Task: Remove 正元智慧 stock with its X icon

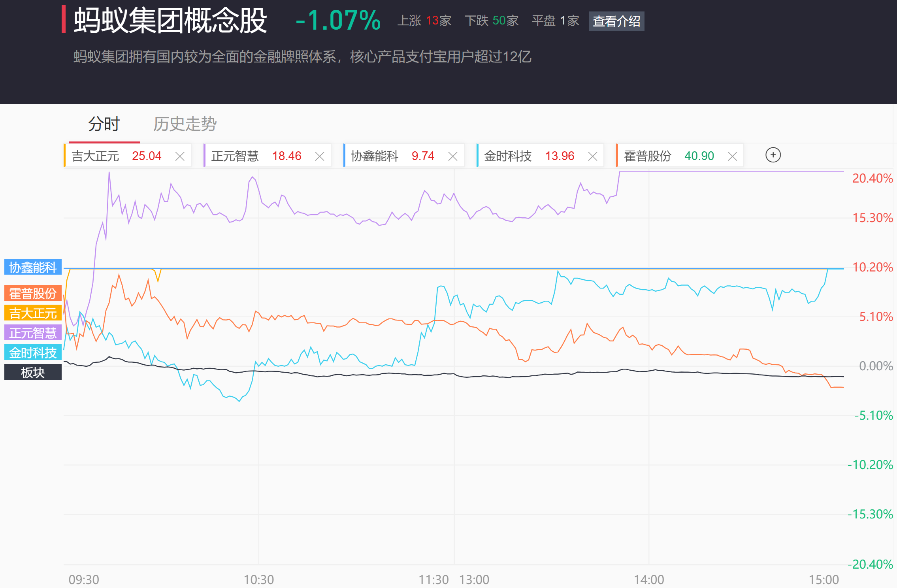Action: pos(320,156)
